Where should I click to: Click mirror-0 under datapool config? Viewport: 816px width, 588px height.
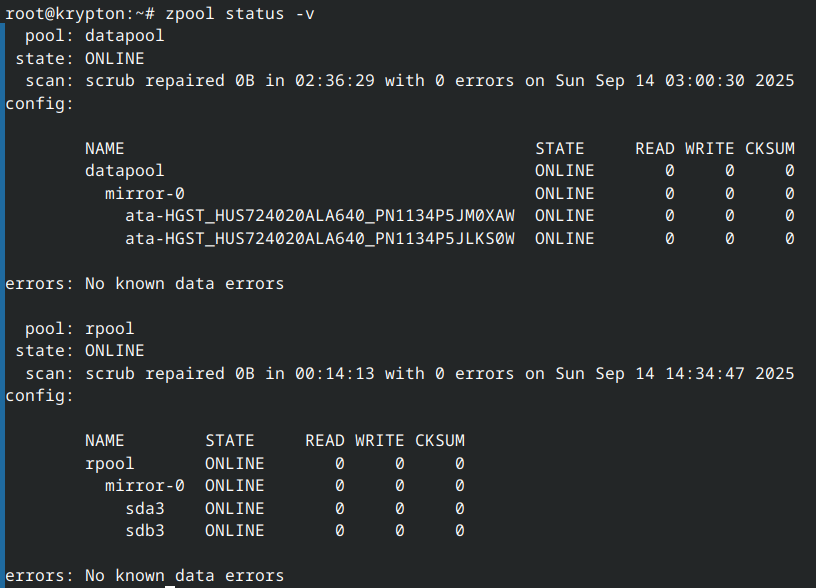point(144,194)
